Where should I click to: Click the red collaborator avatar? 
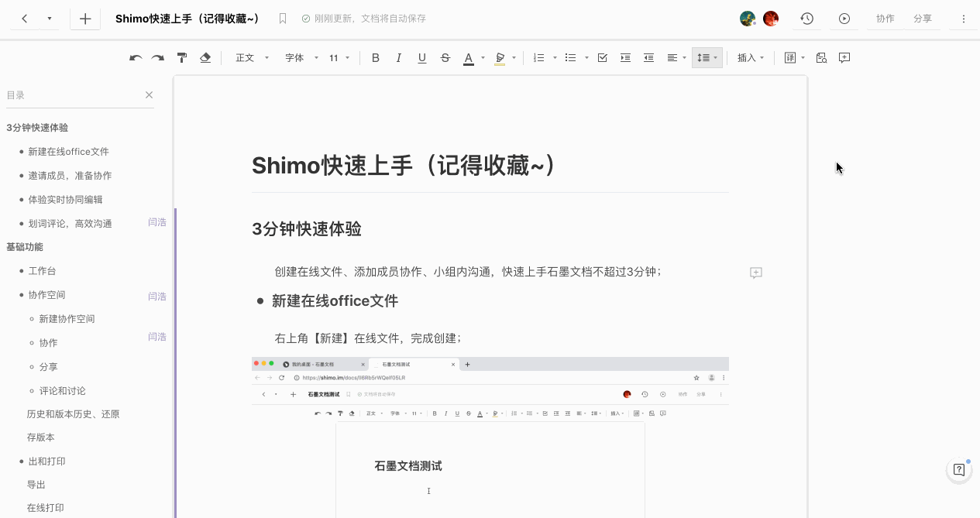pos(771,19)
